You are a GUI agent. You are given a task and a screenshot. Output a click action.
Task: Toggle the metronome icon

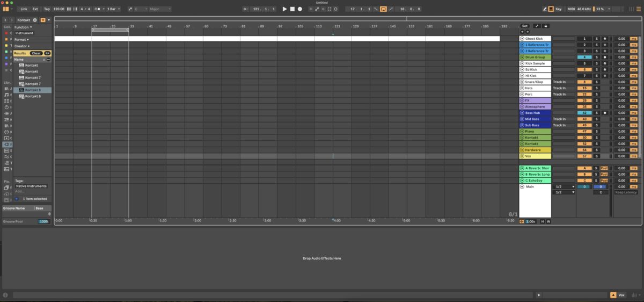[98, 9]
